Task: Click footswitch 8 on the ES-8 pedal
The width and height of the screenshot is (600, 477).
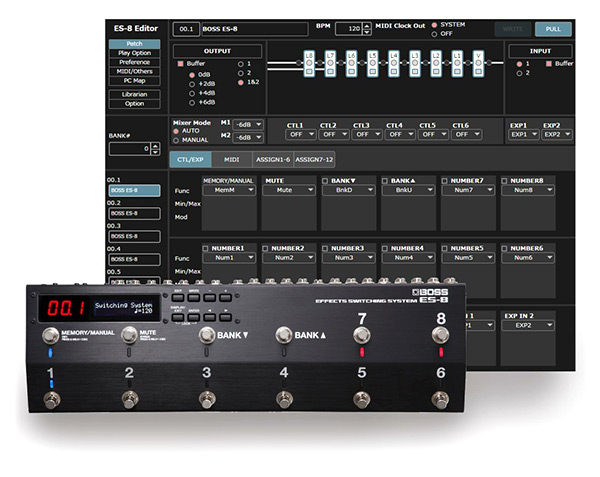Action: [440, 335]
